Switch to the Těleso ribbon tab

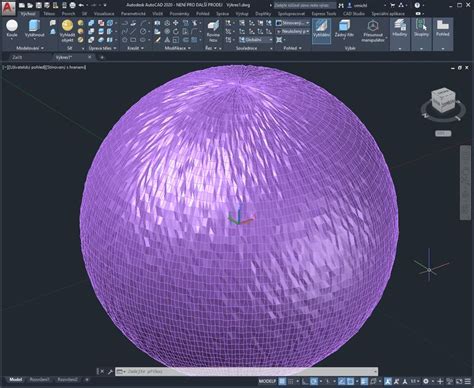(x=49, y=14)
